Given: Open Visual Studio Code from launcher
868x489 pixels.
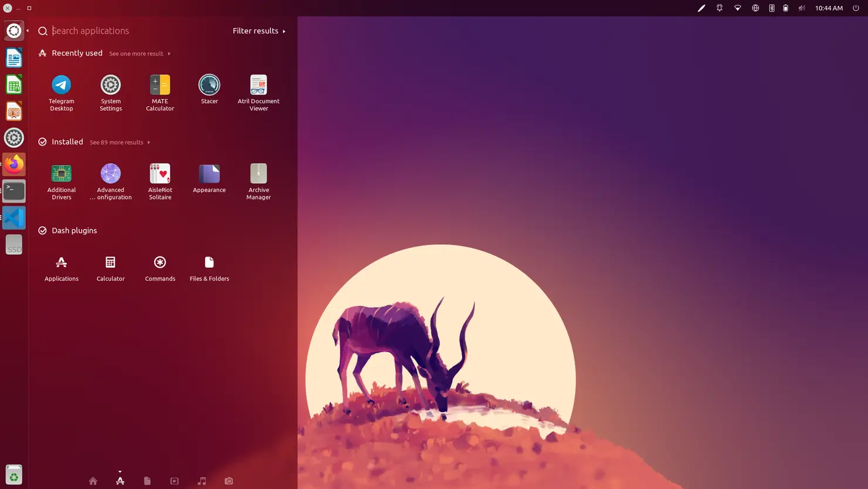Looking at the screenshot, I should [x=13, y=218].
